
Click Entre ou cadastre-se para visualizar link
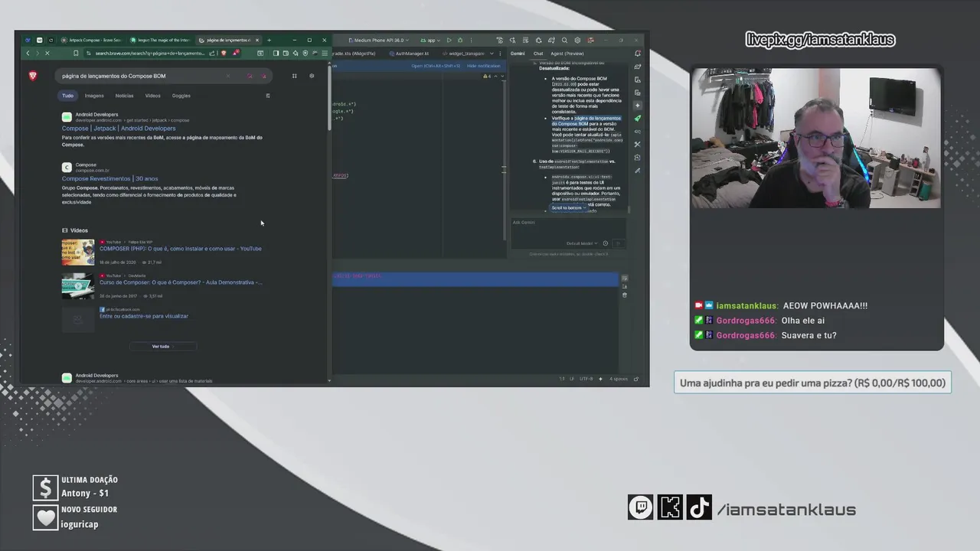point(144,316)
